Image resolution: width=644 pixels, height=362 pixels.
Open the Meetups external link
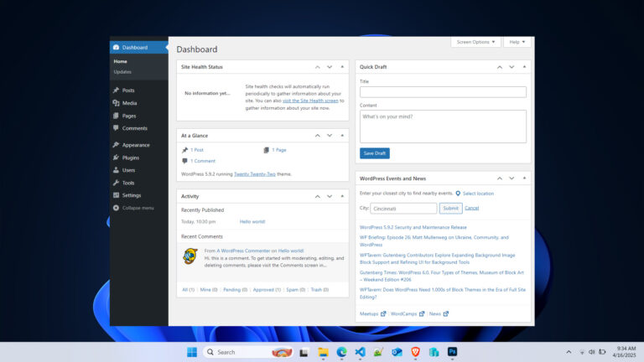[372, 314]
